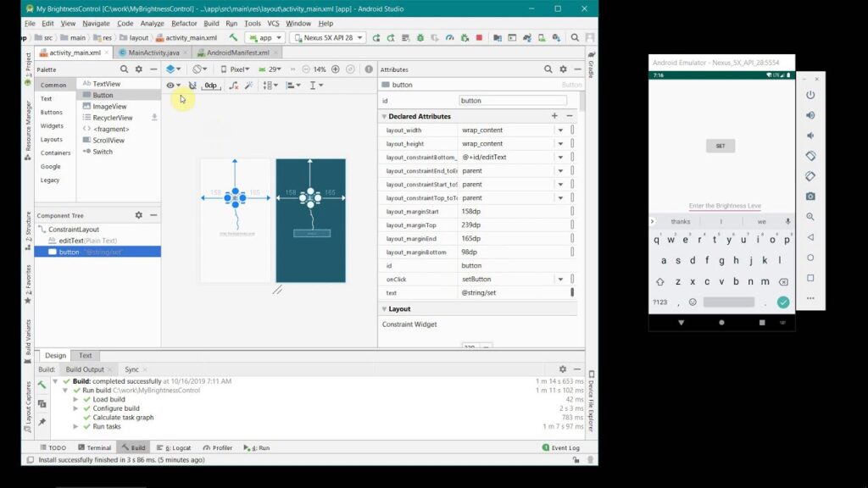868x488 pixels.
Task: Click the Clear All Constraints icon
Action: click(x=234, y=86)
